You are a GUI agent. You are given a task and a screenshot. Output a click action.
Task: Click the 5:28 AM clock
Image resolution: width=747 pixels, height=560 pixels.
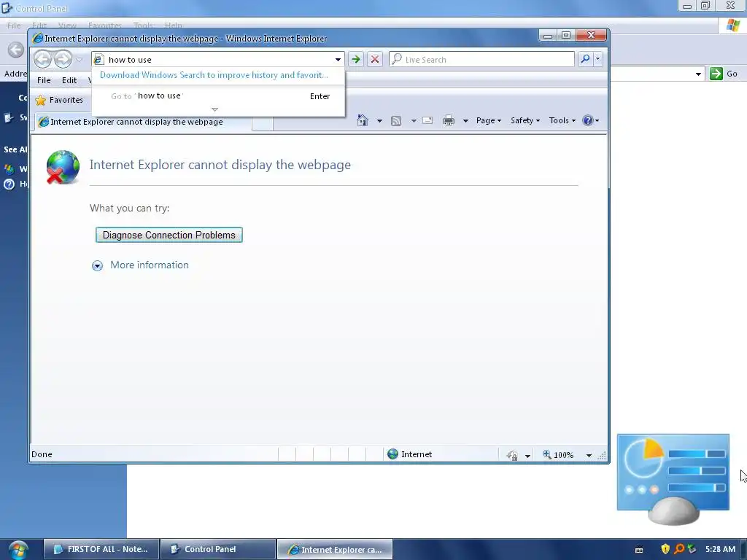(720, 549)
